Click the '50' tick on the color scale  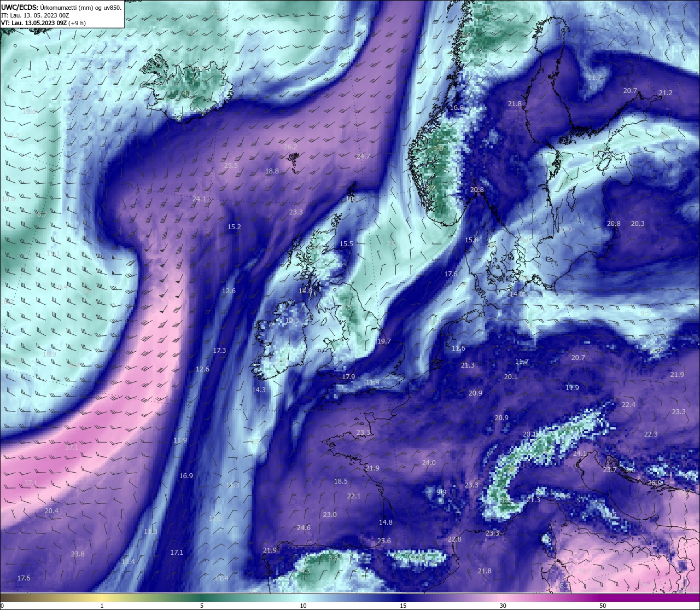point(603,606)
